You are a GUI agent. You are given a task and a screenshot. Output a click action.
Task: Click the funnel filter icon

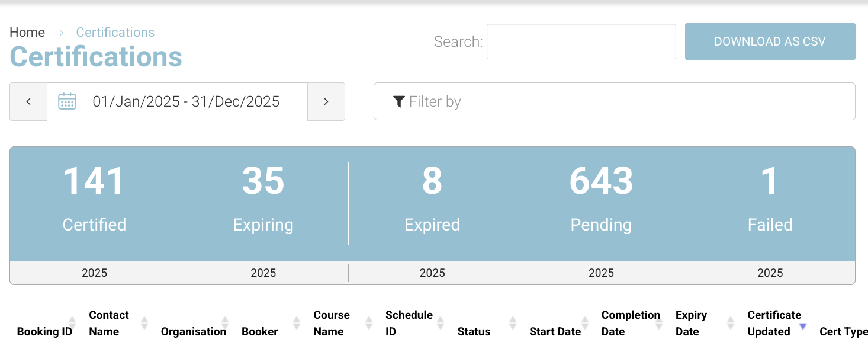pos(398,101)
